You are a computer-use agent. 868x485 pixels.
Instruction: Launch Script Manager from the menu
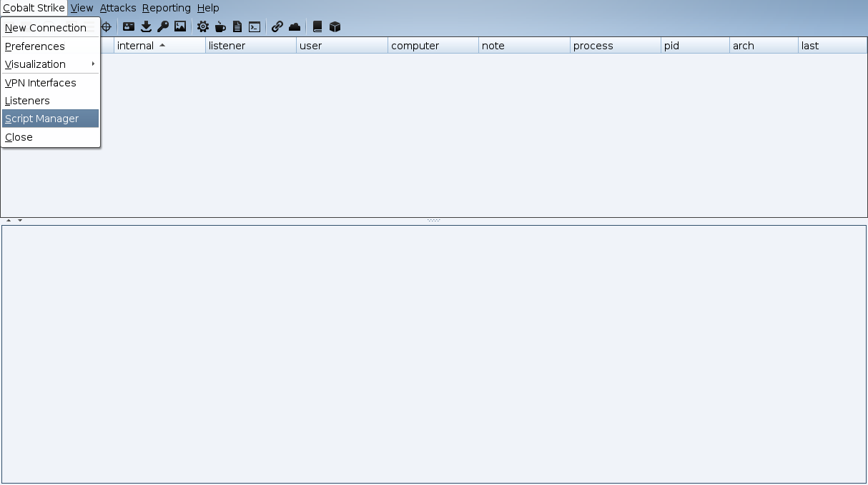coord(50,119)
